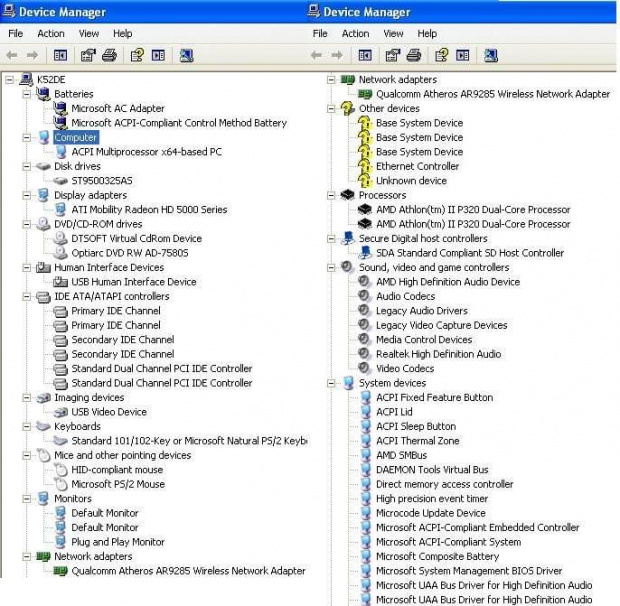620x606 pixels.
Task: Select Standard 101/102-Key keyboard entry
Action: tap(189, 441)
